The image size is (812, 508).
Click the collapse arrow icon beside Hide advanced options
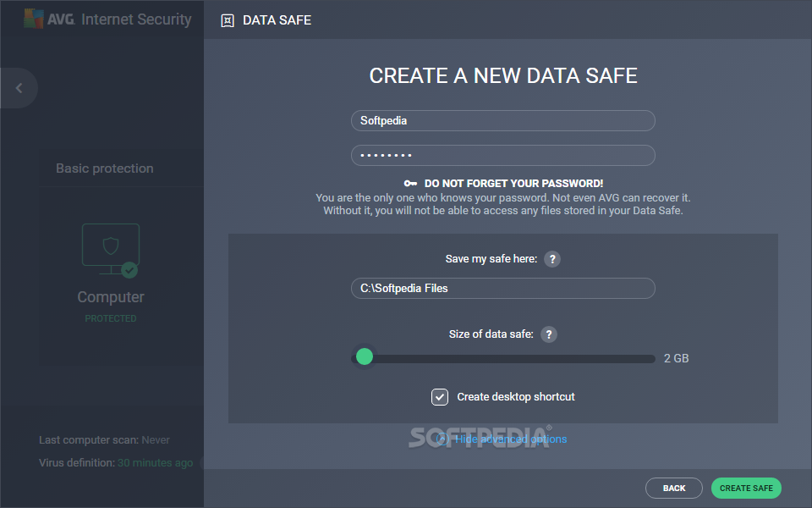[x=442, y=439]
